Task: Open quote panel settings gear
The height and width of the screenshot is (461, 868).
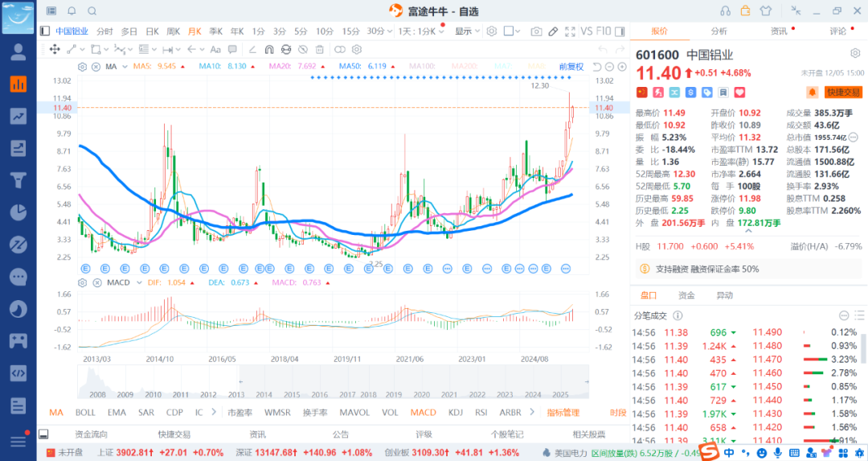Action: (x=855, y=54)
